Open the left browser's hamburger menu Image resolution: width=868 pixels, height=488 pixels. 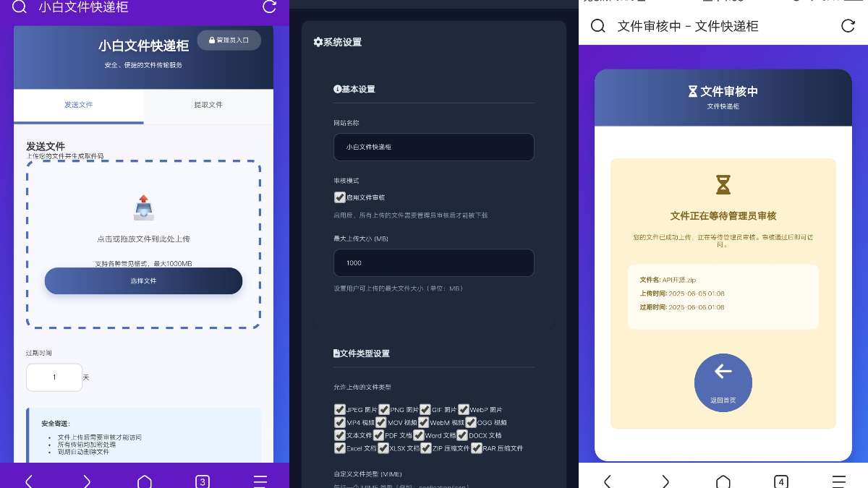(260, 481)
